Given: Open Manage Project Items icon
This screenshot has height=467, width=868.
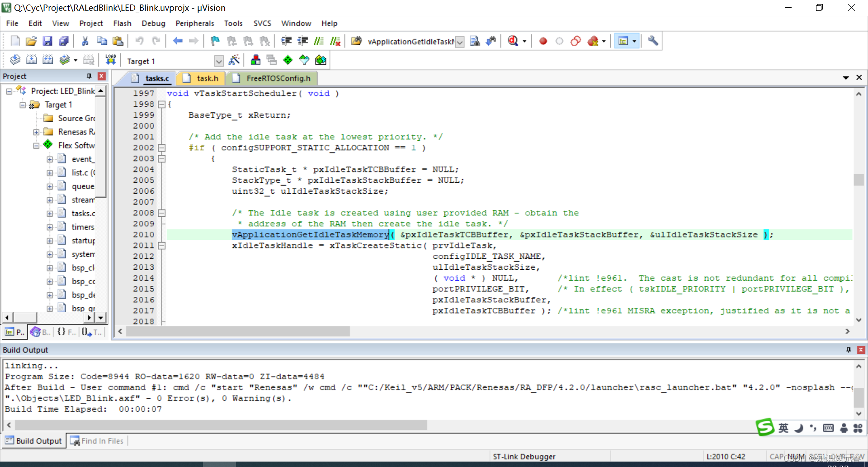Looking at the screenshot, I should pyautogui.click(x=255, y=60).
